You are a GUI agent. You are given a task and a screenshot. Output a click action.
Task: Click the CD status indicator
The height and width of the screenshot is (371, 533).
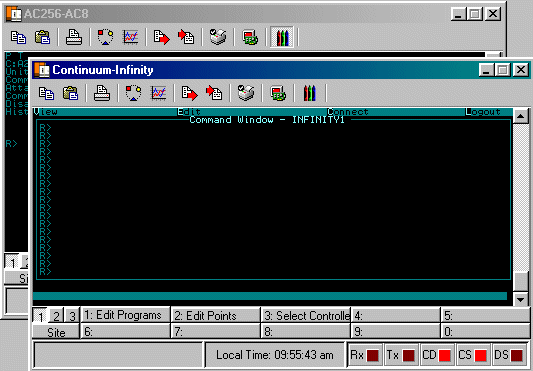(x=437, y=355)
